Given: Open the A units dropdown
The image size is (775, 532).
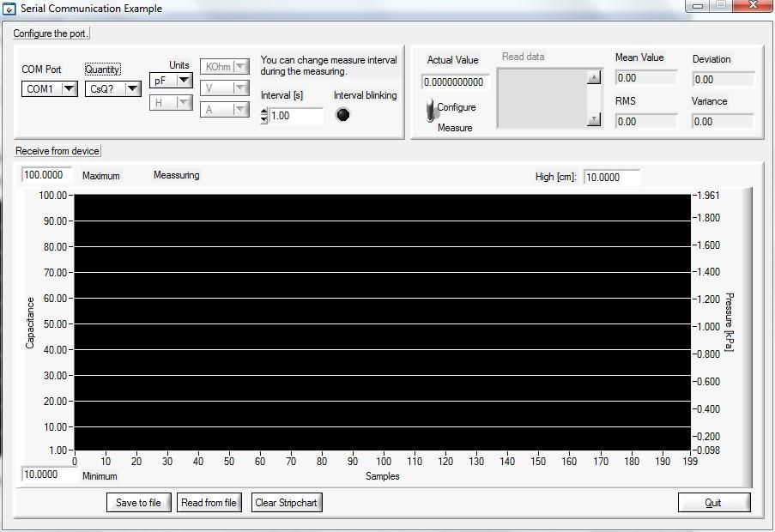Looking at the screenshot, I should pyautogui.click(x=224, y=109).
